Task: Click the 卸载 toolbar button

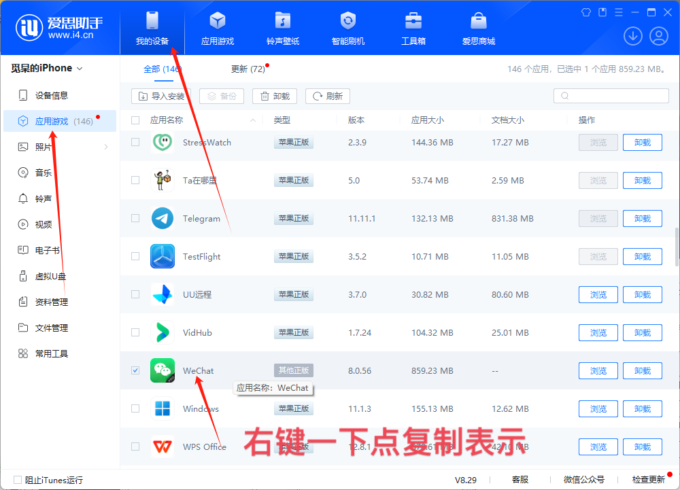Action: 275,96
